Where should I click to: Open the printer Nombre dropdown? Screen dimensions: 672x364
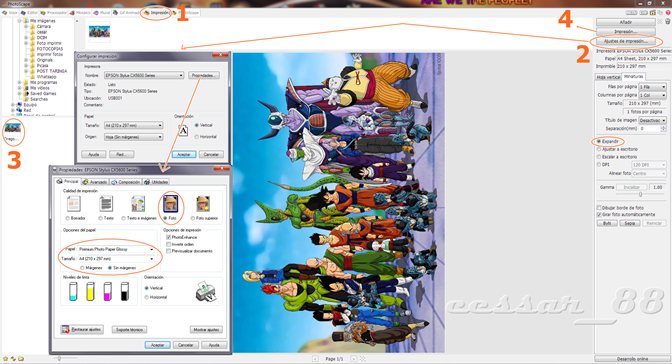click(144, 75)
